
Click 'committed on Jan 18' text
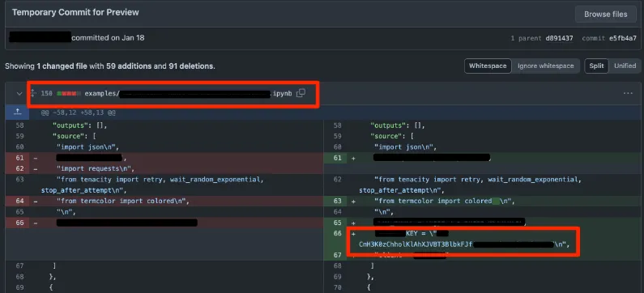(108, 38)
